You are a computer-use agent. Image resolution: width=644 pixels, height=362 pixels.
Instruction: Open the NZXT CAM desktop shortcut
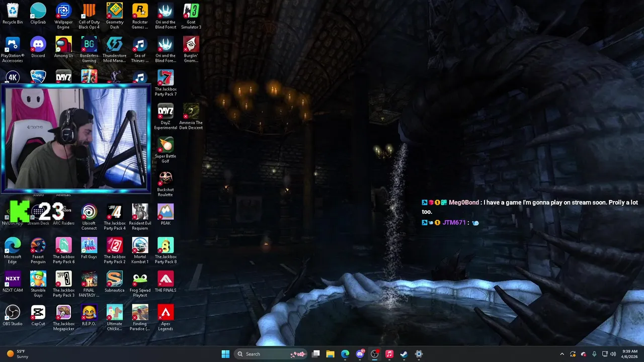13,283
